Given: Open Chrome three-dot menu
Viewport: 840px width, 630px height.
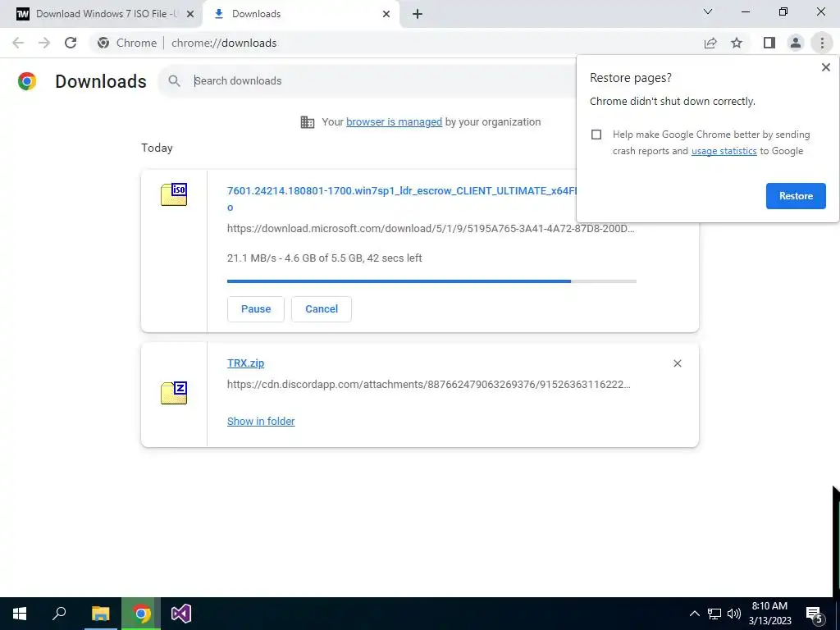Looking at the screenshot, I should [x=822, y=43].
